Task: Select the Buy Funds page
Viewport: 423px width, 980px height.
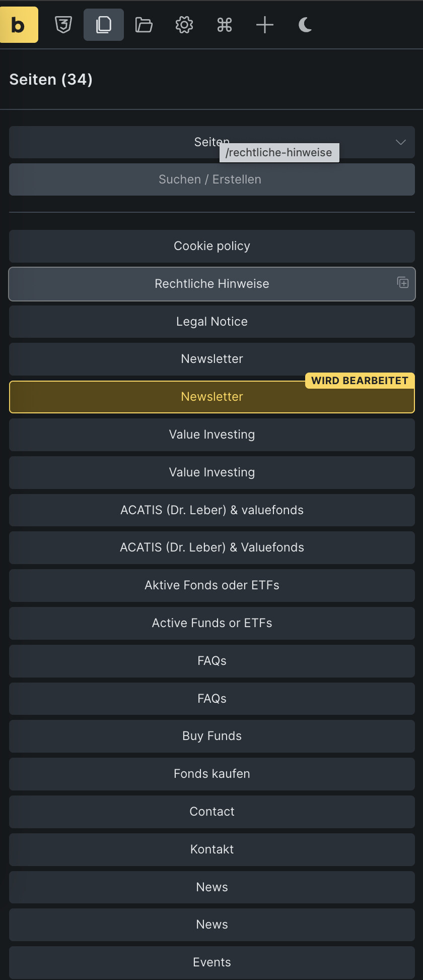Action: (x=211, y=736)
